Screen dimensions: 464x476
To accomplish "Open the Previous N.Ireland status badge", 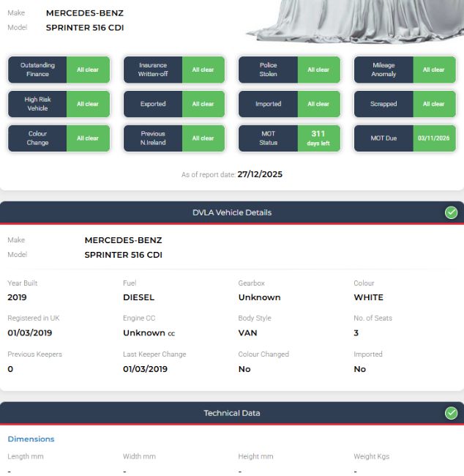I will (174, 138).
